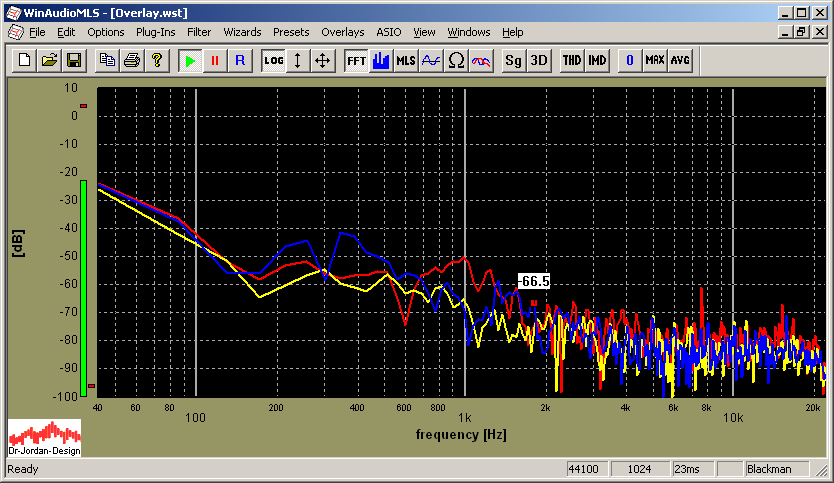This screenshot has width=834, height=483.
Task: Toggle LOG frequency axis mode
Action: [x=273, y=60]
